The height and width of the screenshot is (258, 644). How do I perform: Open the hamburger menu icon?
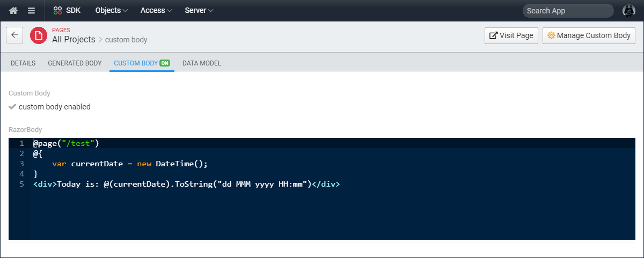(x=32, y=10)
